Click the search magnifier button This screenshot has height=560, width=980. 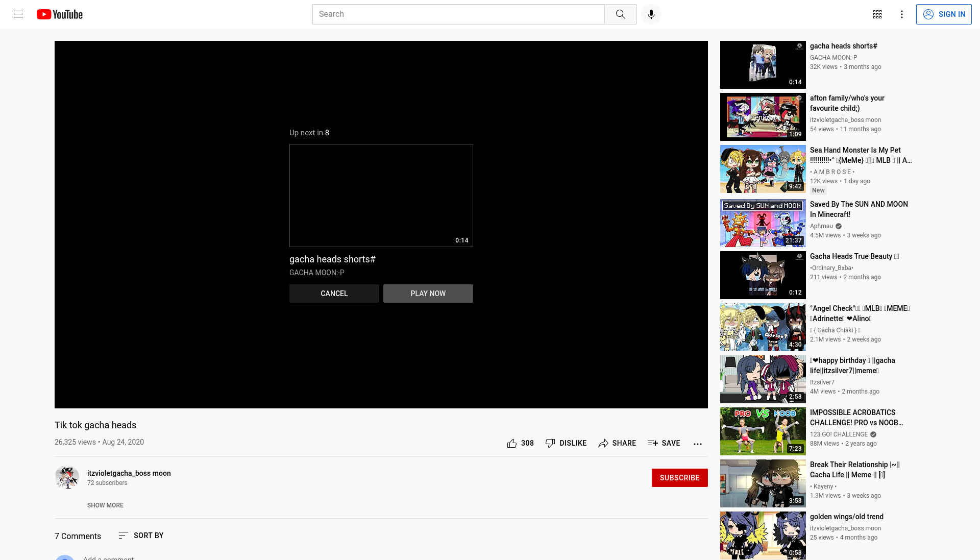coord(620,14)
